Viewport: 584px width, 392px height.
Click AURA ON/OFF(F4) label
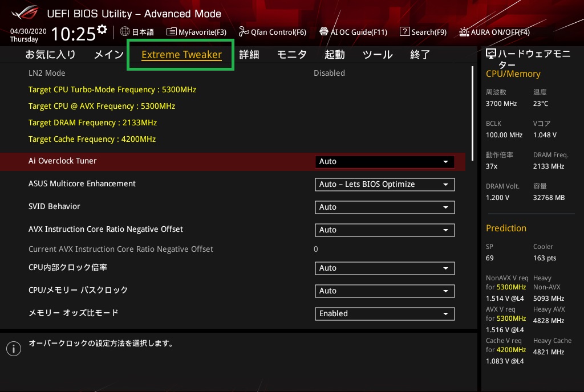500,32
